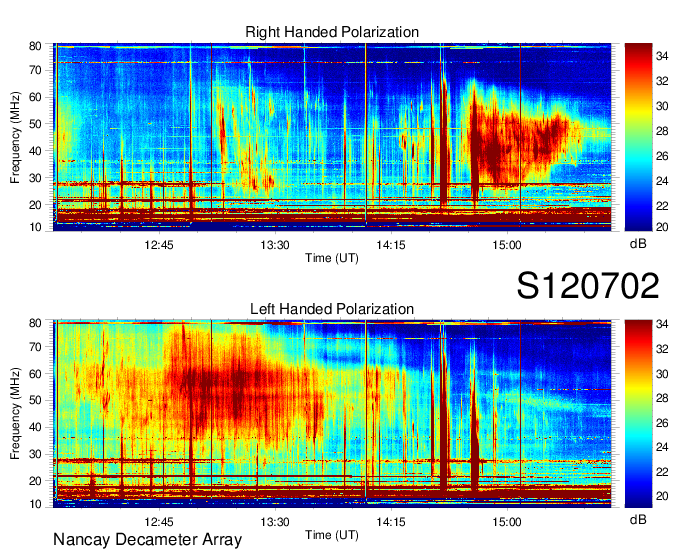Click 50 MHz tick on Right Handed plot

coord(35,124)
